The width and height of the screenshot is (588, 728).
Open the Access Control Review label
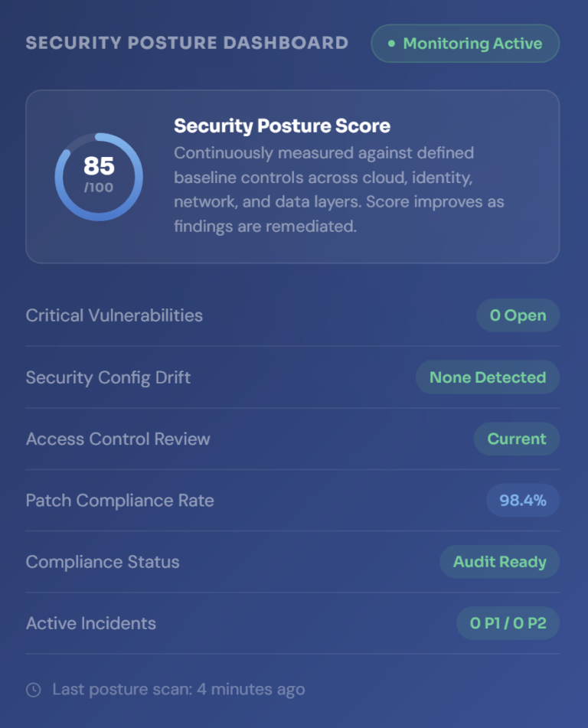pyautogui.click(x=118, y=439)
